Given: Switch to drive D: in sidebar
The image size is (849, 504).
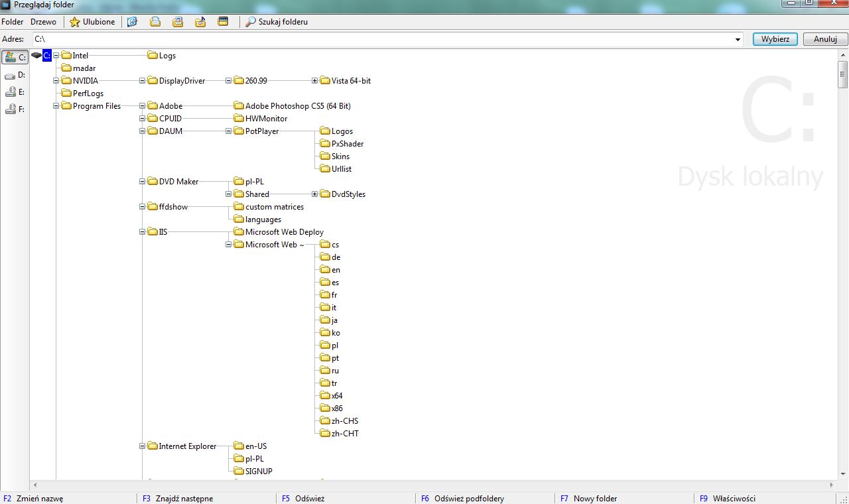Looking at the screenshot, I should (15, 75).
